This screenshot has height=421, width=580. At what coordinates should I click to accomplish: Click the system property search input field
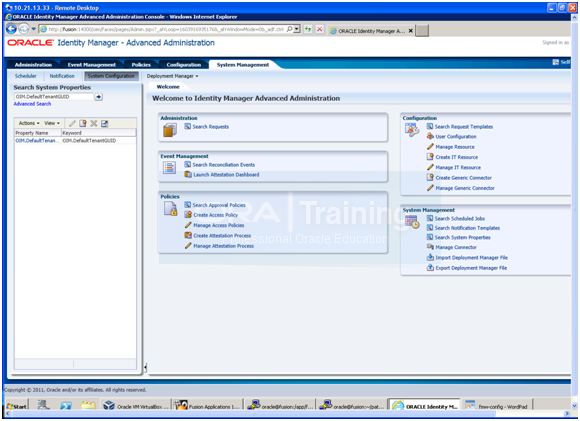pos(54,97)
